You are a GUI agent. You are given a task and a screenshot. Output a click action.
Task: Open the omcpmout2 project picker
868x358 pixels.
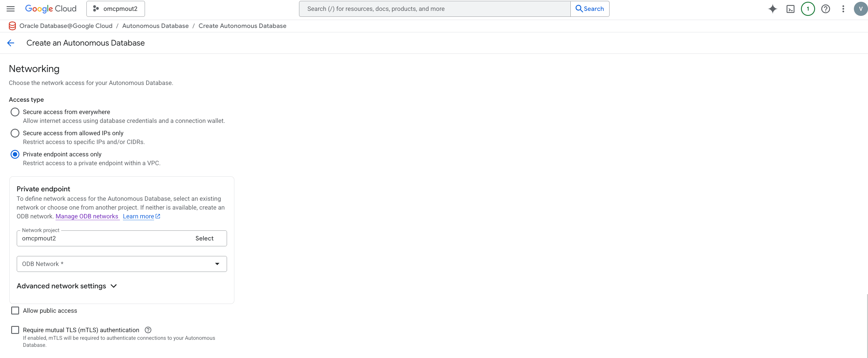(x=115, y=9)
